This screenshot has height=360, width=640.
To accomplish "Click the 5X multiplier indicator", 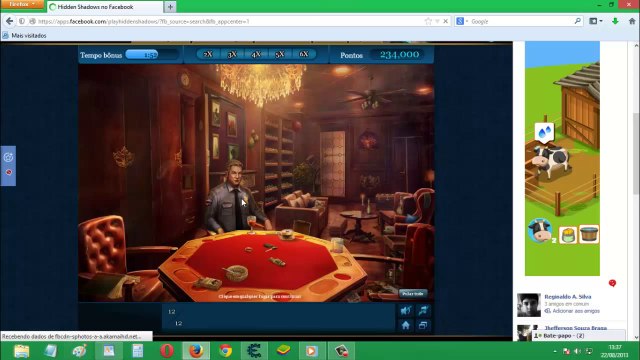I will tap(280, 54).
